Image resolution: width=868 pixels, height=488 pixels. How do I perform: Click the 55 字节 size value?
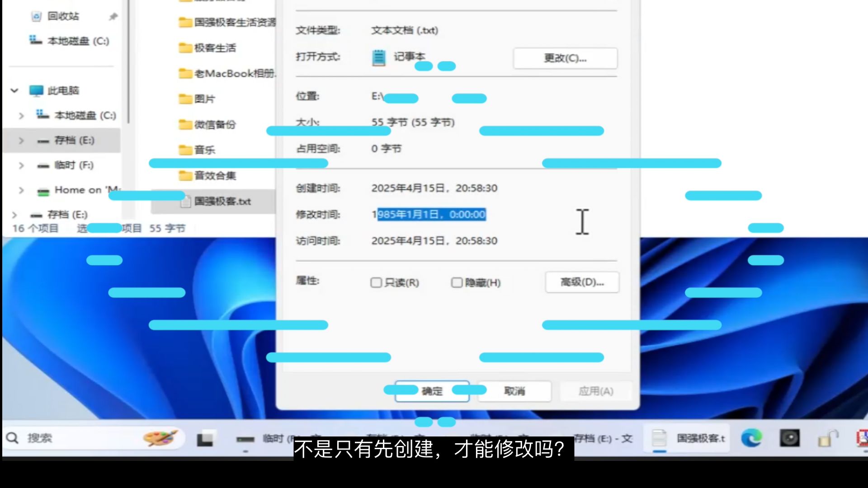[413, 122]
